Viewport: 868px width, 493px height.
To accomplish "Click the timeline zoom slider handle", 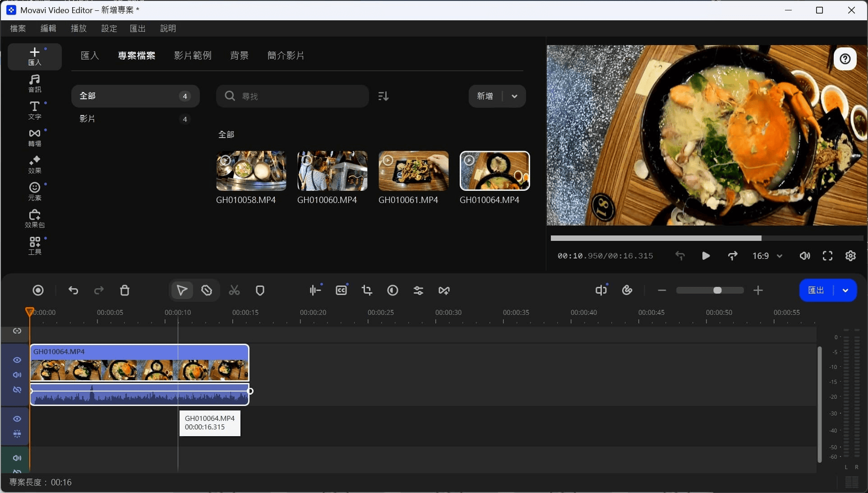I will click(717, 290).
